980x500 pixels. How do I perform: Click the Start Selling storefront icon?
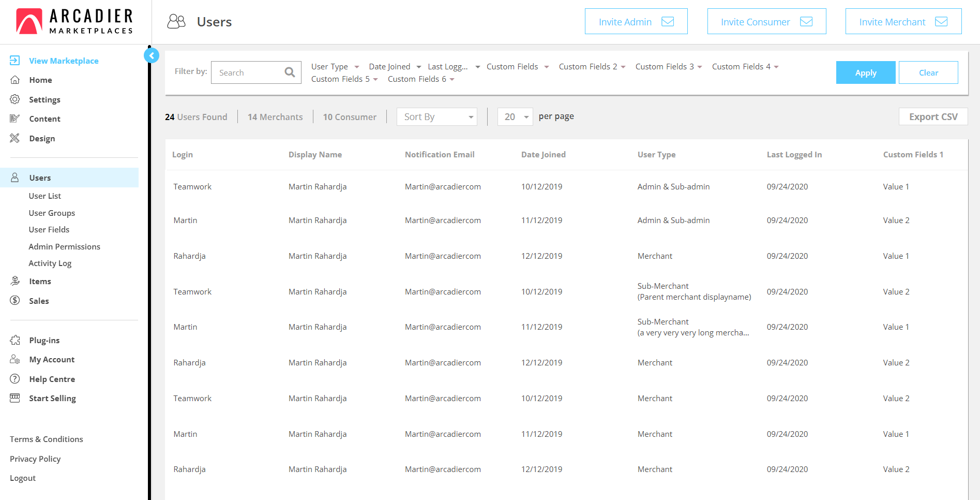coord(15,398)
